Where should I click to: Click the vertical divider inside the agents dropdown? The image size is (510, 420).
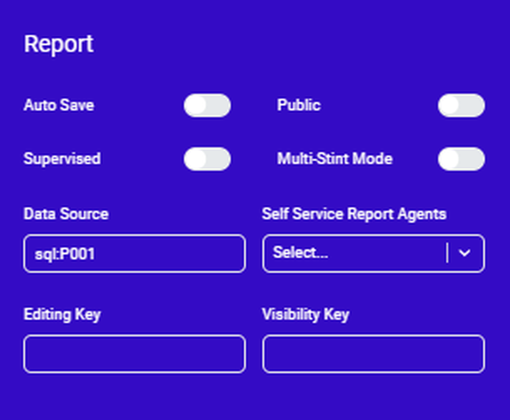coord(447,253)
